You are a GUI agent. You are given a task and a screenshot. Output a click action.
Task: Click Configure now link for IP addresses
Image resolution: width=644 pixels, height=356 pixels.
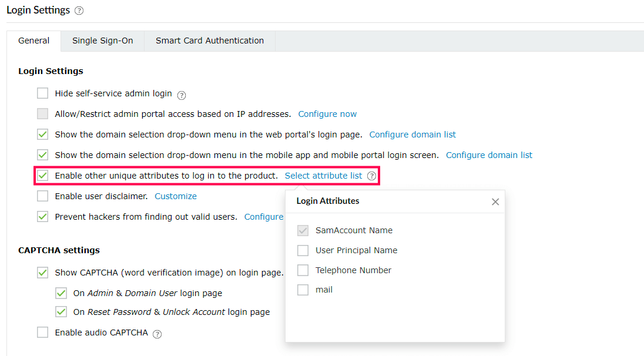point(327,114)
